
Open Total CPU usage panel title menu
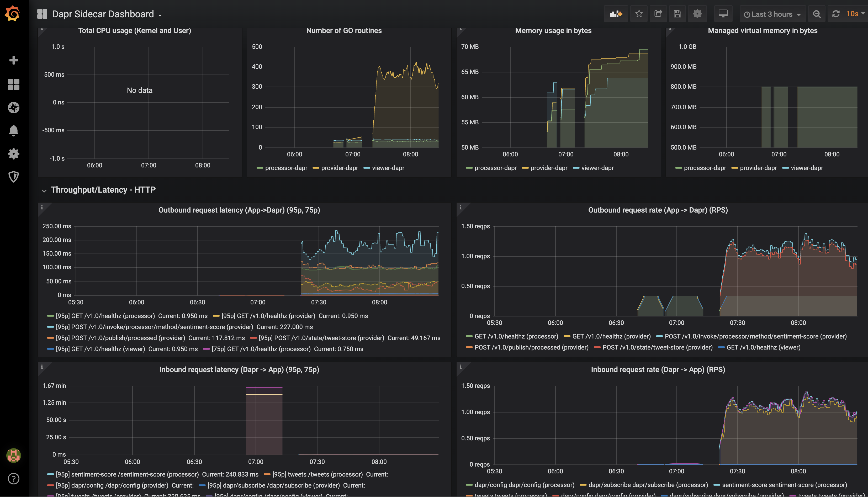coord(135,31)
